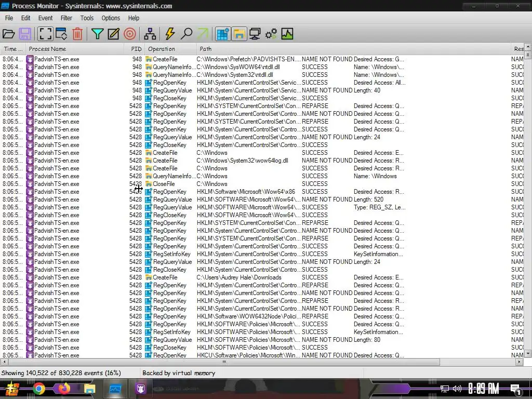Click the Time column header
Image resolution: width=532 pixels, height=399 pixels.
(13, 49)
